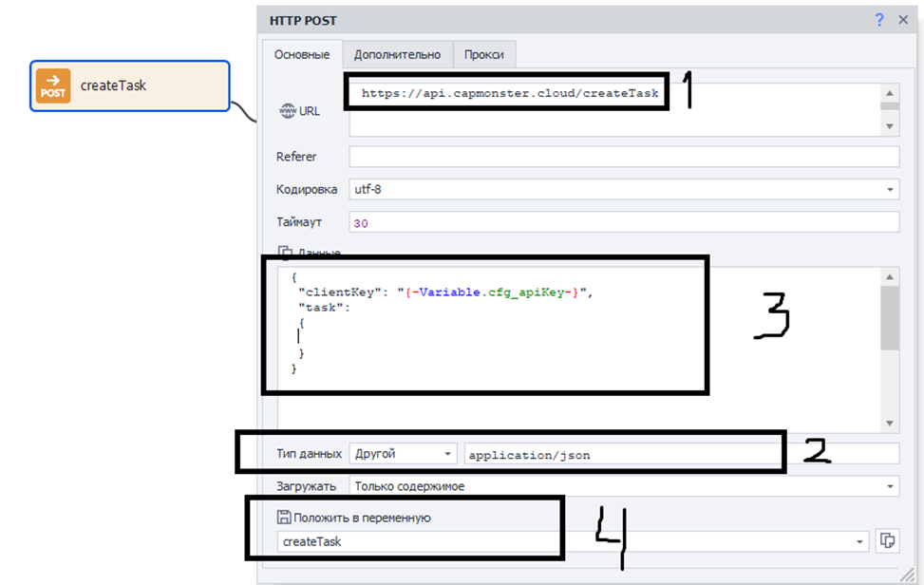The width and height of the screenshot is (924, 585).
Task: Expand the Кодировка utf-8 dropdown
Action: click(890, 190)
